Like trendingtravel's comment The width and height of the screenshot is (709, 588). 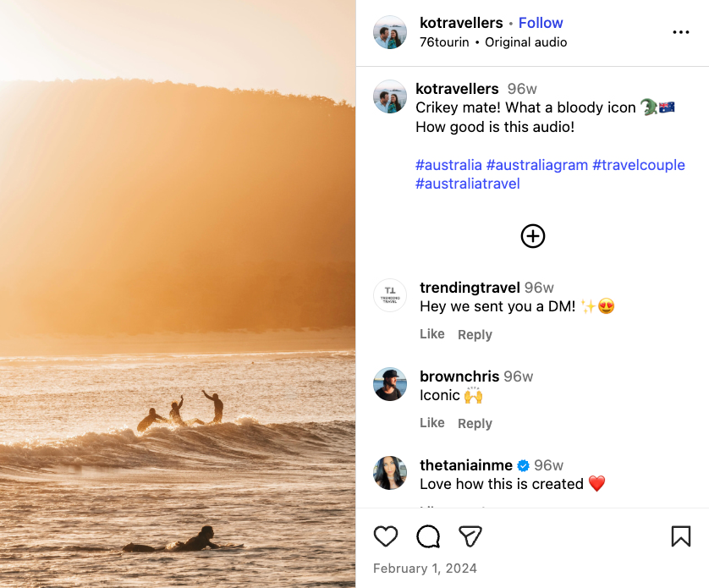click(x=432, y=333)
